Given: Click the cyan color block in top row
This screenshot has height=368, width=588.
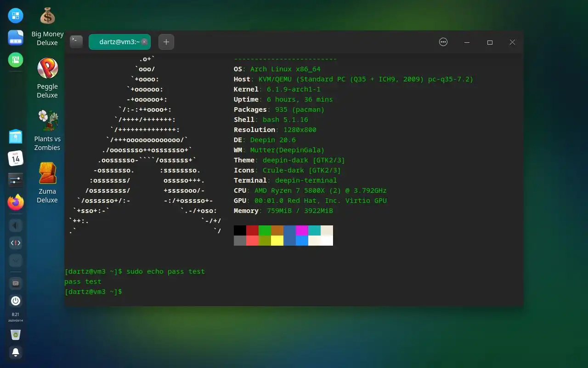Looking at the screenshot, I should point(314,230).
